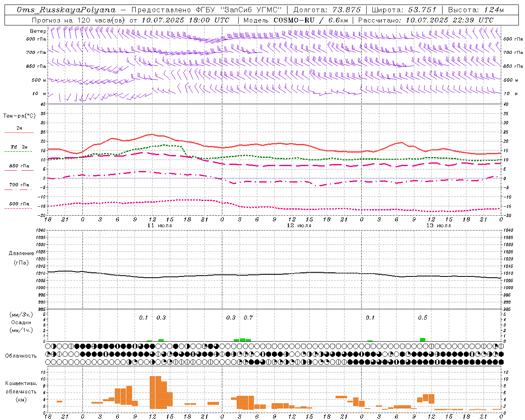The image size is (525, 420).
Task: Click the model name COSMO-RU / 6.6км
Action: coord(311,20)
